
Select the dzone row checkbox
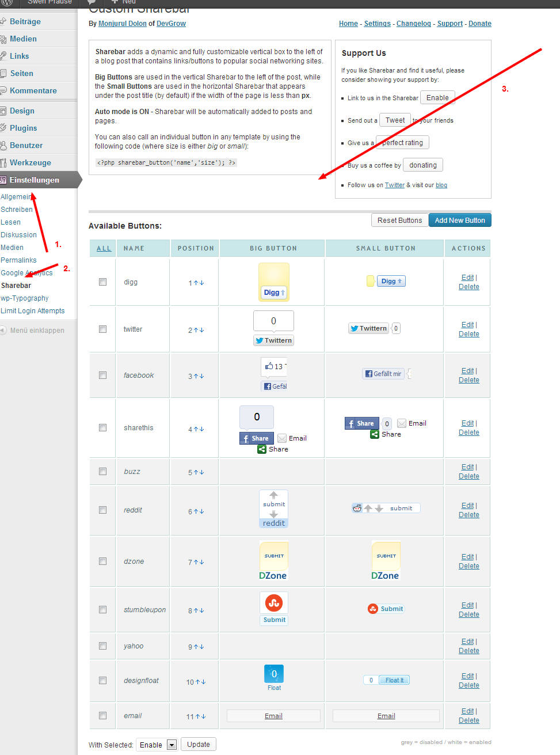[103, 561]
